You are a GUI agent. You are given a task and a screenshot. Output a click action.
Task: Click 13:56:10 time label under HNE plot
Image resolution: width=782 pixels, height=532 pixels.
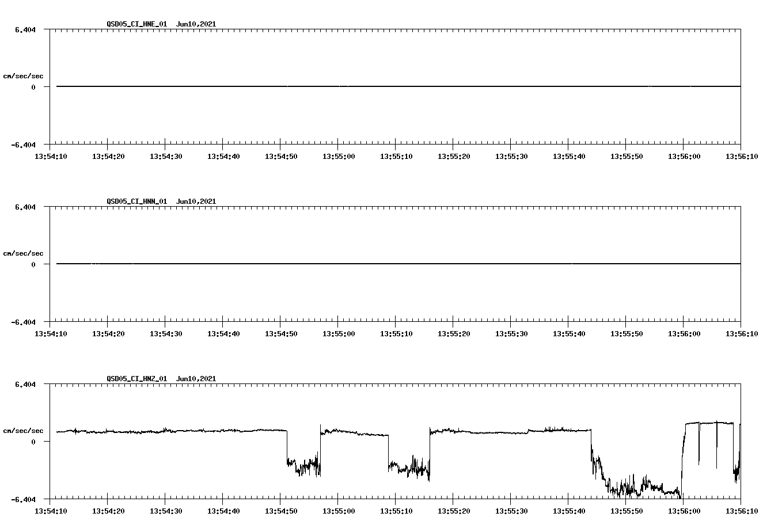coord(741,156)
